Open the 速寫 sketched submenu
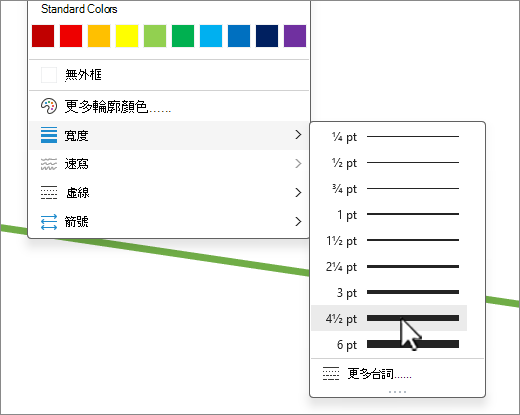Screen dimensions: 520x415 (169, 164)
